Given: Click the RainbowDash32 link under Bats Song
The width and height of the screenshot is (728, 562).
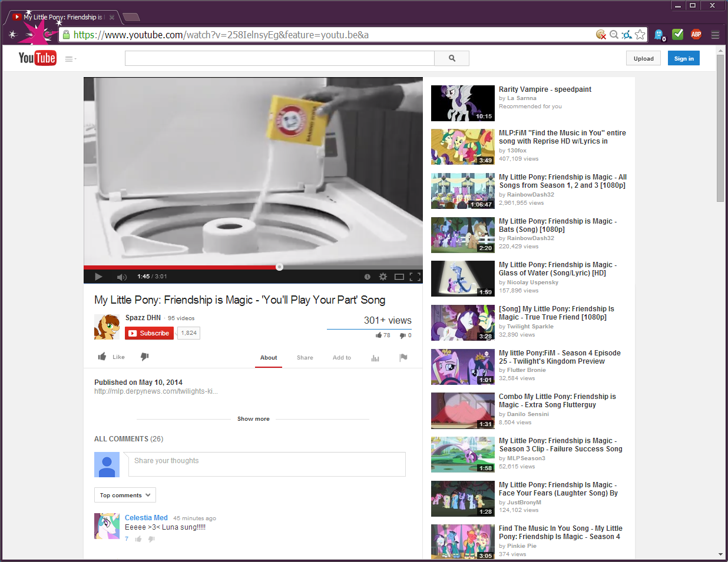Looking at the screenshot, I should point(531,238).
